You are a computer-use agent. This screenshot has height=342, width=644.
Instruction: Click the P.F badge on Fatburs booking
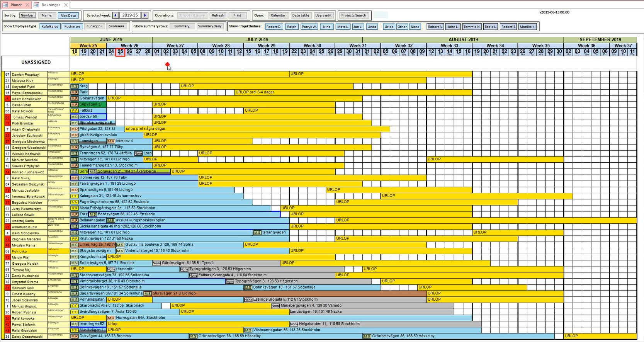tap(74, 111)
